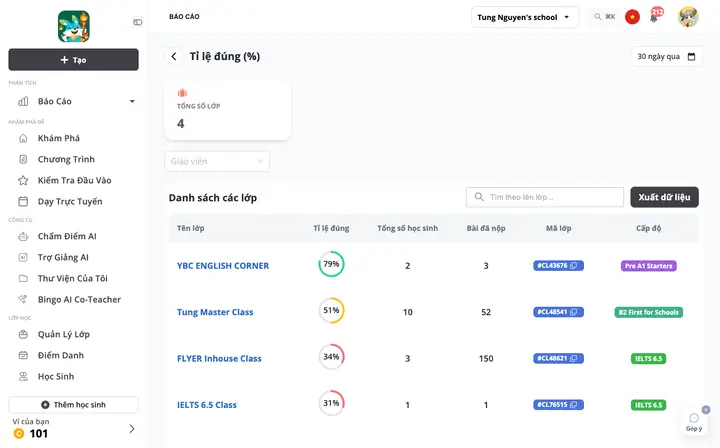Click the Pre A1 Starters level badge

(x=648, y=266)
